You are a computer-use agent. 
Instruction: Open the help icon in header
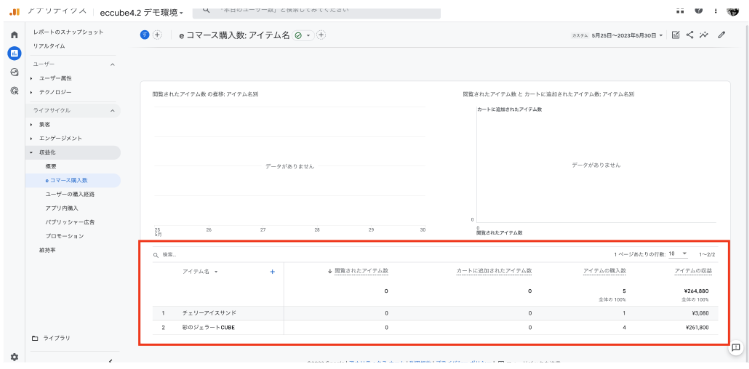pyautogui.click(x=698, y=11)
